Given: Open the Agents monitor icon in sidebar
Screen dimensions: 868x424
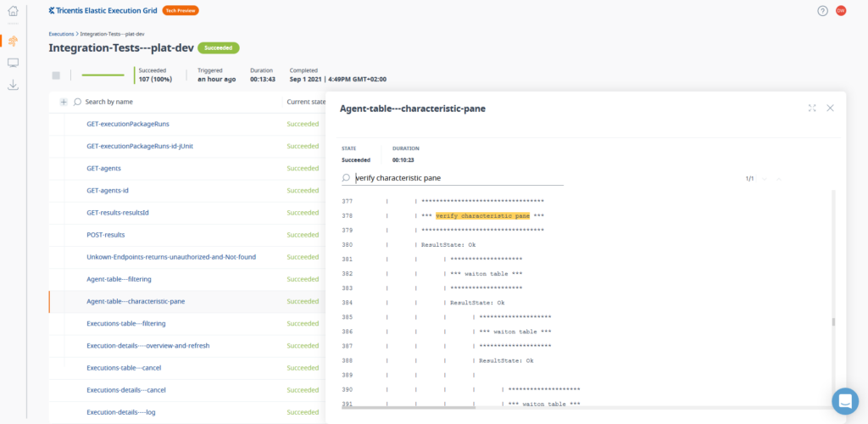Looking at the screenshot, I should (x=14, y=63).
